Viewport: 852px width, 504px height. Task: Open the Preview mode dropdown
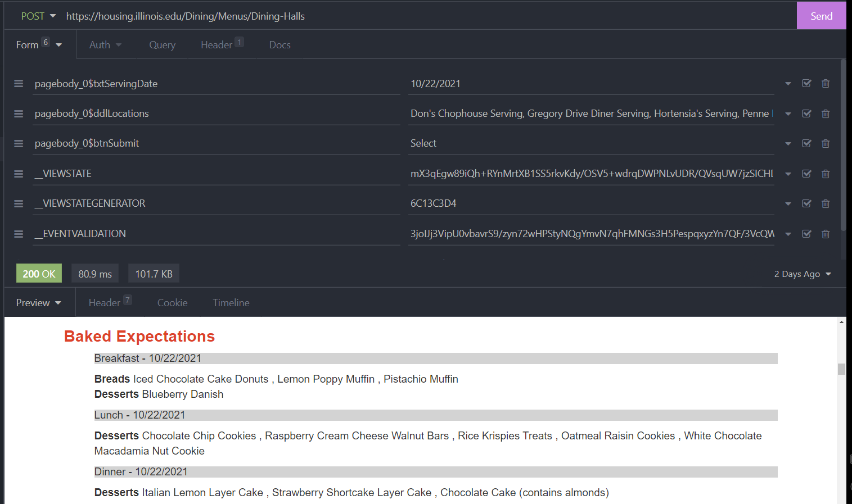(x=38, y=303)
